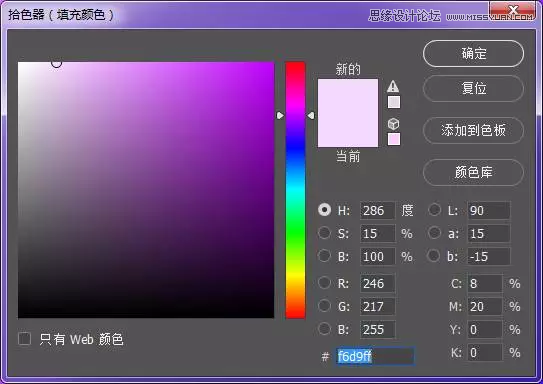Click the L field showing 90
This screenshot has height=384, width=543.
click(489, 211)
